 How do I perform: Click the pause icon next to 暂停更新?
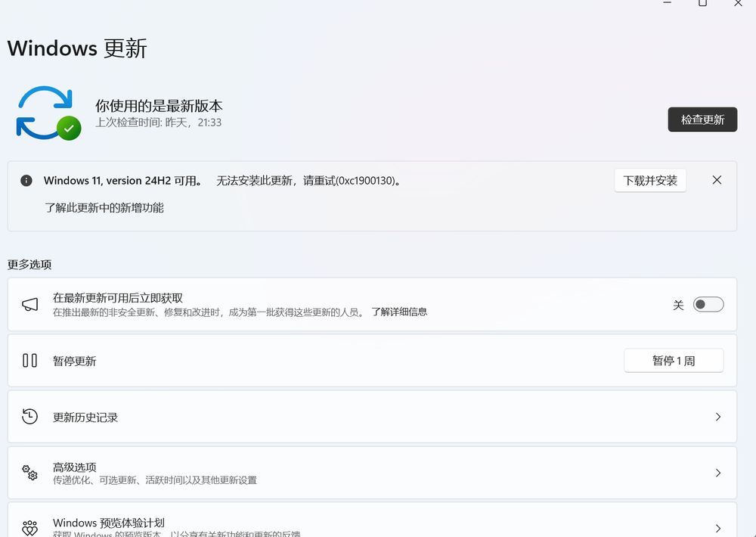pos(30,361)
